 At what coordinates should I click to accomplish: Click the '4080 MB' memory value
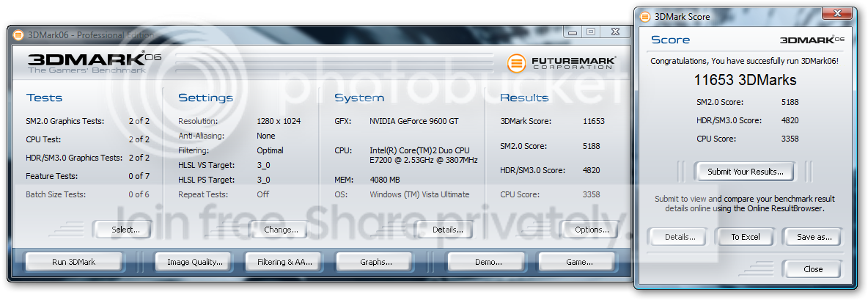385,179
